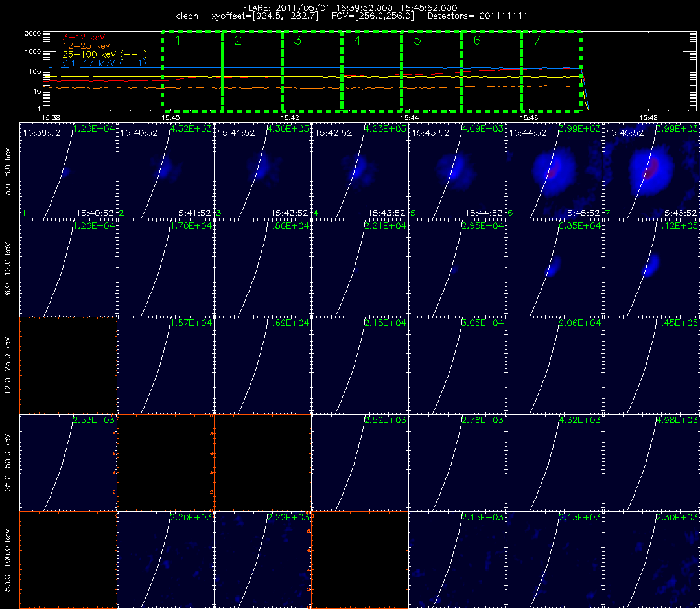Click the '9.06E+04' value in the 12.0-25.0 keV row
This screenshot has width=700, height=609.
click(580, 323)
